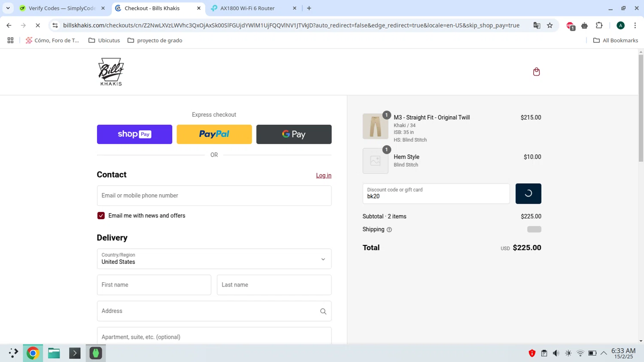Open the All Bookmarks folder
644x362 pixels.
(616, 40)
